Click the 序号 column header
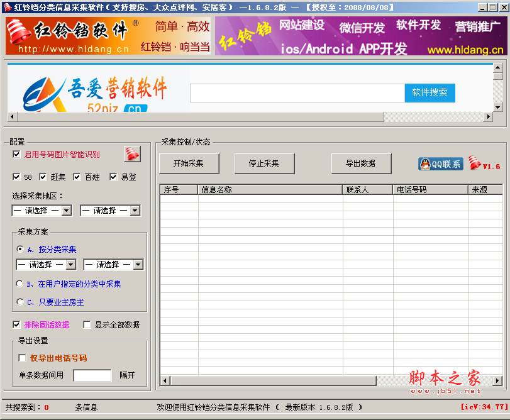Viewport: 510px width, 420px height. pyautogui.click(x=179, y=189)
